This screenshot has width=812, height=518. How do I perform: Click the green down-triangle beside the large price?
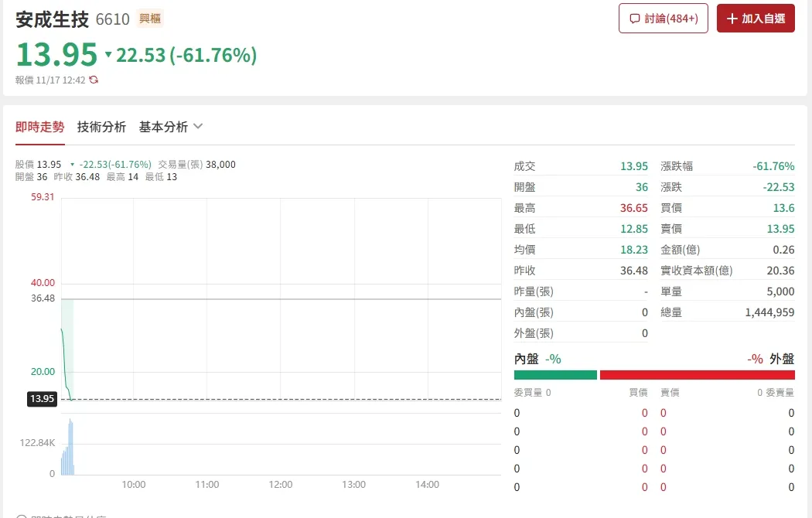click(x=108, y=55)
